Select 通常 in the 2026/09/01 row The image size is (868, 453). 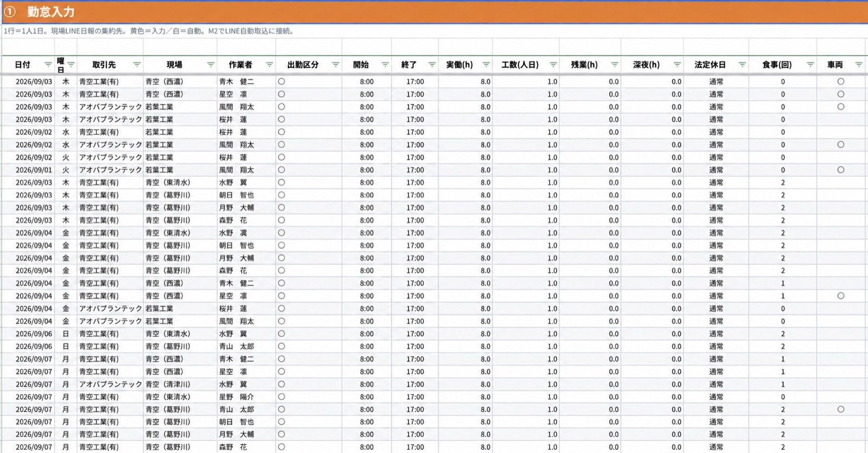click(x=716, y=170)
